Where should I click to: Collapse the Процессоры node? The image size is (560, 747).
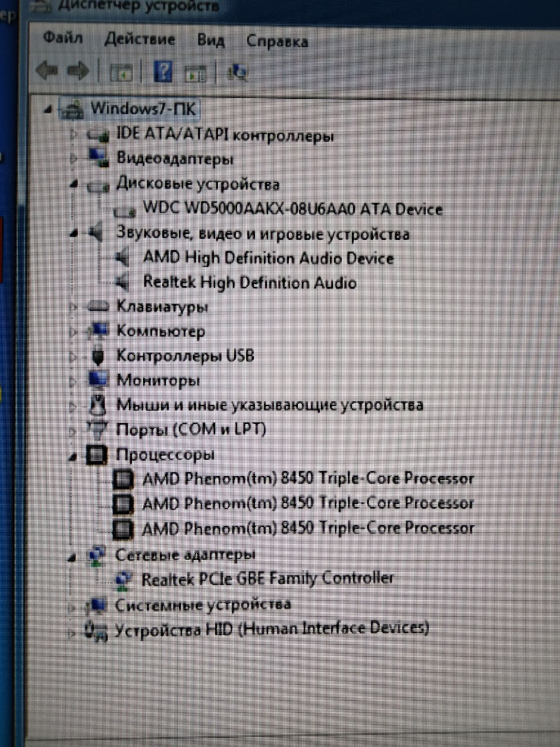(x=73, y=457)
